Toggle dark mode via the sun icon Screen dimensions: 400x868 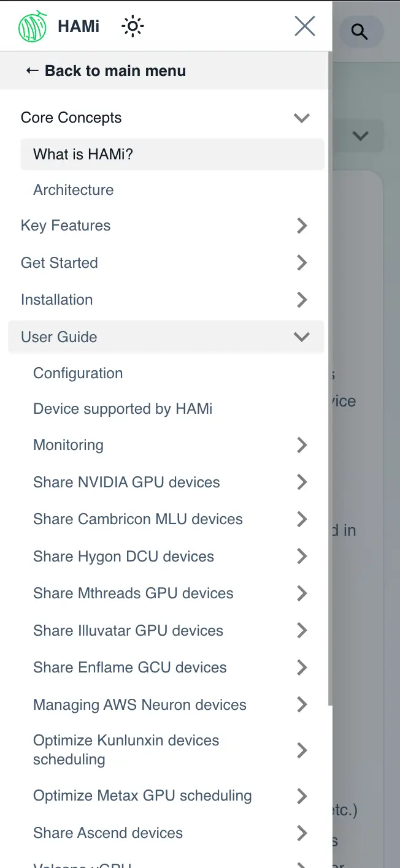(132, 26)
